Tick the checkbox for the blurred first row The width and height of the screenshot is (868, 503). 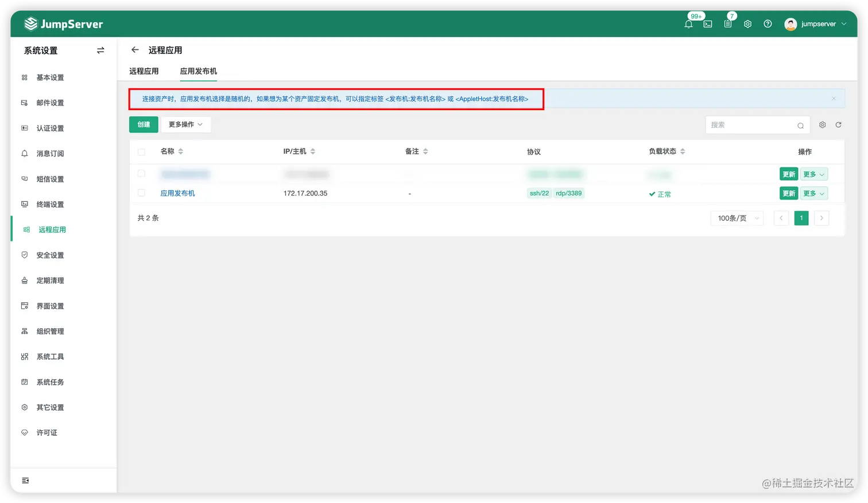coord(141,173)
